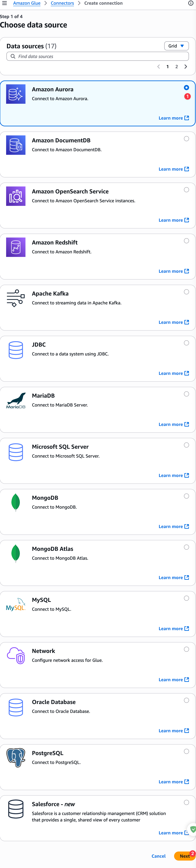Screen dimensions: 196x868
Task: Click the green shield badge icon
Action: 193,829
